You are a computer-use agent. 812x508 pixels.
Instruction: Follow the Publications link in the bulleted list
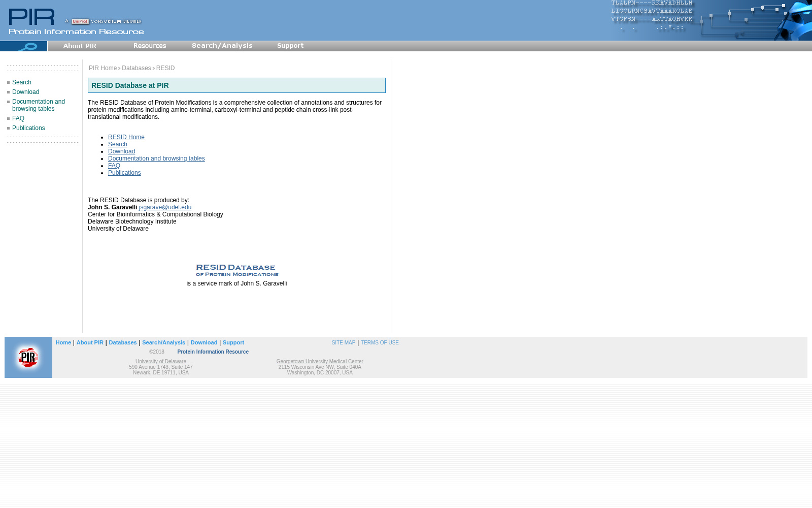(124, 173)
